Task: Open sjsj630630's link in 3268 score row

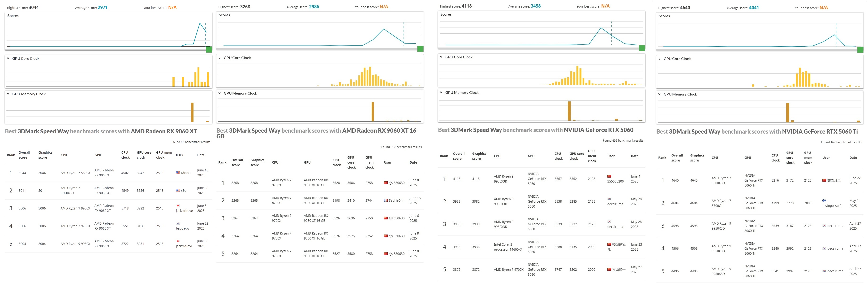Action: (x=397, y=183)
